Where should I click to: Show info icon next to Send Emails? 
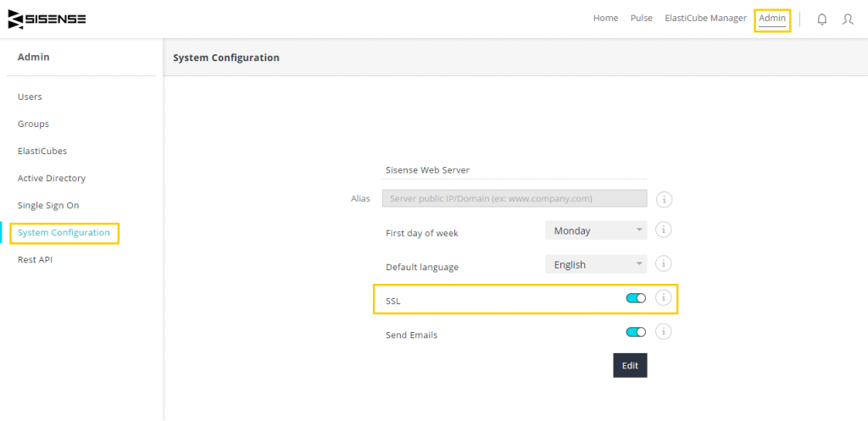pyautogui.click(x=663, y=331)
